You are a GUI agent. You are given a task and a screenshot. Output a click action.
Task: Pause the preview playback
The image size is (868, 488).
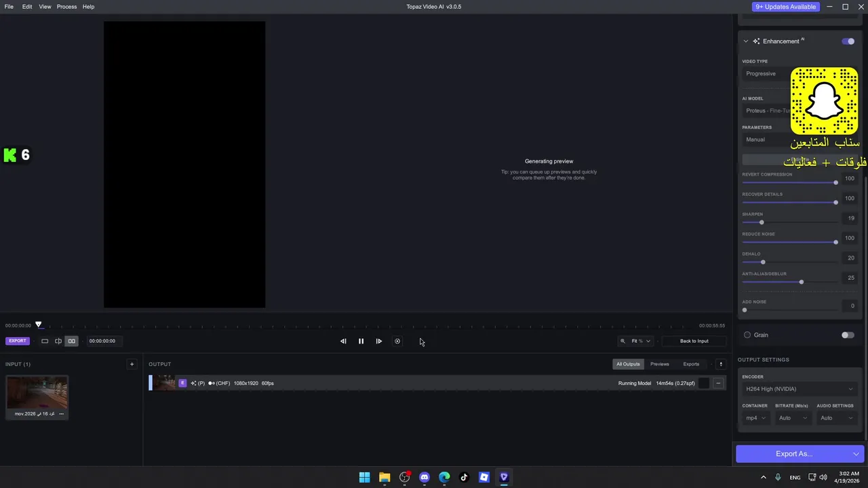click(x=361, y=341)
